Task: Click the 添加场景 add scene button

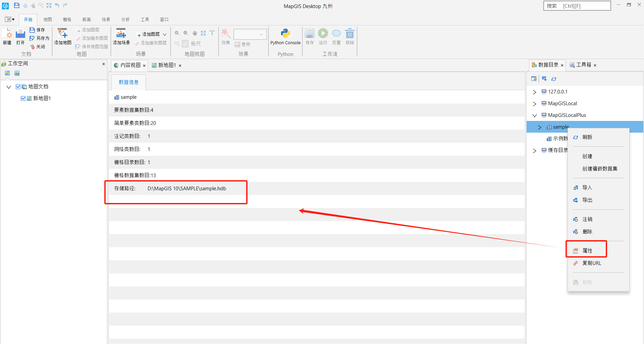Action: point(121,37)
